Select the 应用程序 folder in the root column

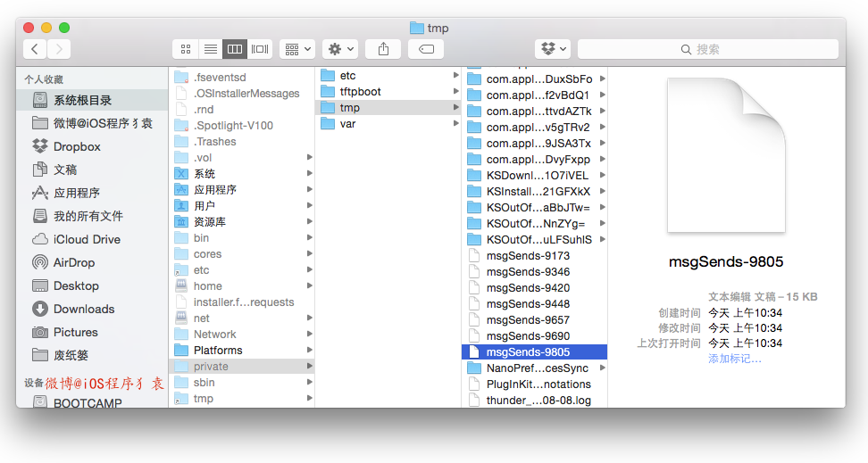[242, 190]
